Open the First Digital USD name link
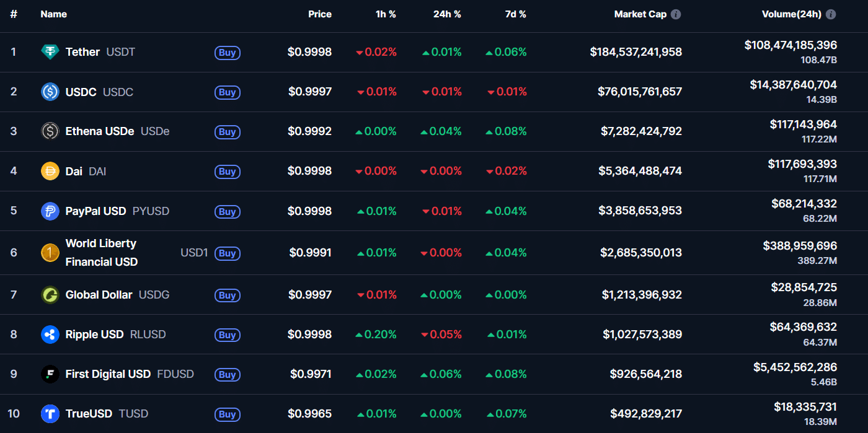This screenshot has width=868, height=433. pyautogui.click(x=108, y=374)
